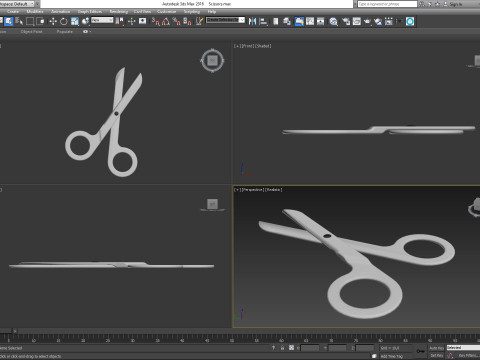Click the Front viewport label
The height and width of the screenshot is (360, 480).
[x=248, y=46]
